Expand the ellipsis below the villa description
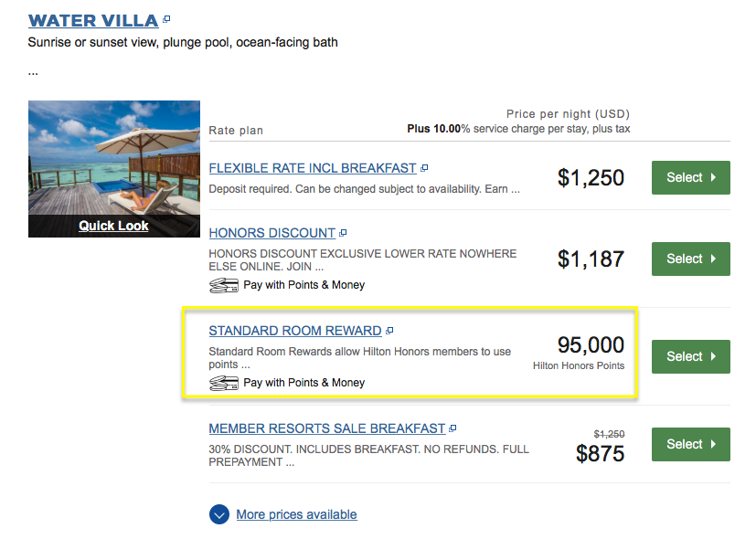 (x=33, y=73)
